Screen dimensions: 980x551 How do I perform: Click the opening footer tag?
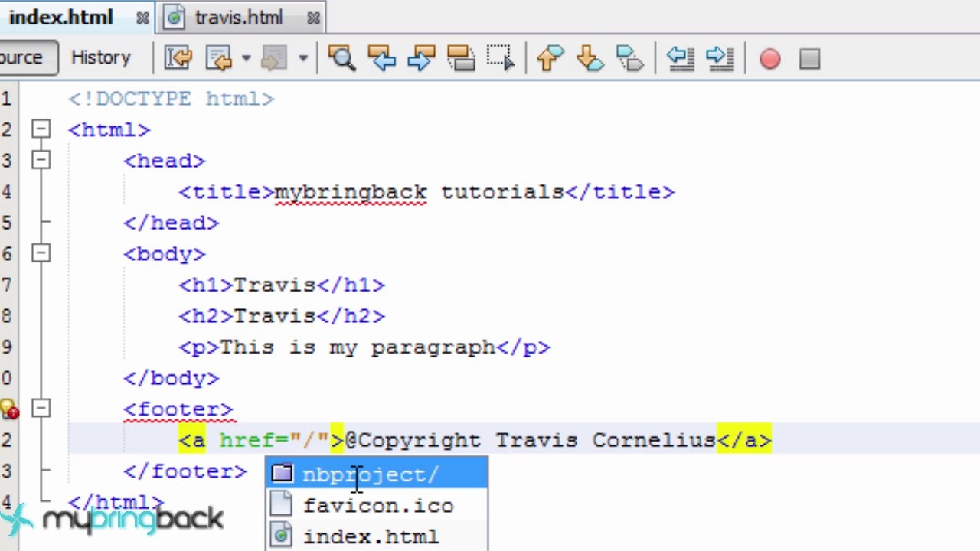point(178,409)
